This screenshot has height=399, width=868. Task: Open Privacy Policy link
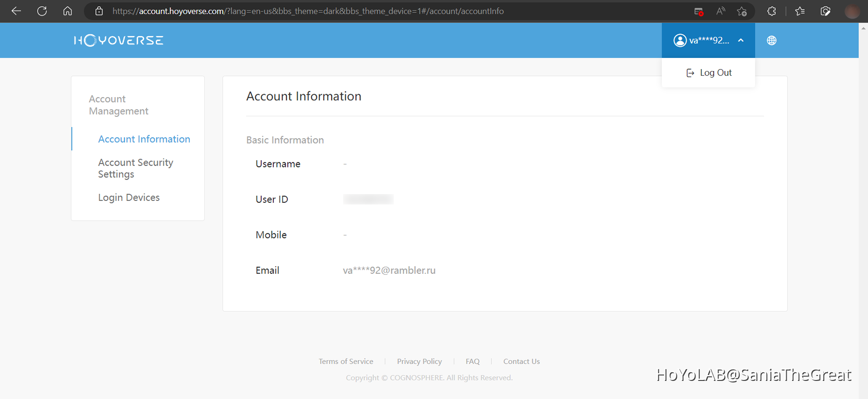pyautogui.click(x=419, y=361)
